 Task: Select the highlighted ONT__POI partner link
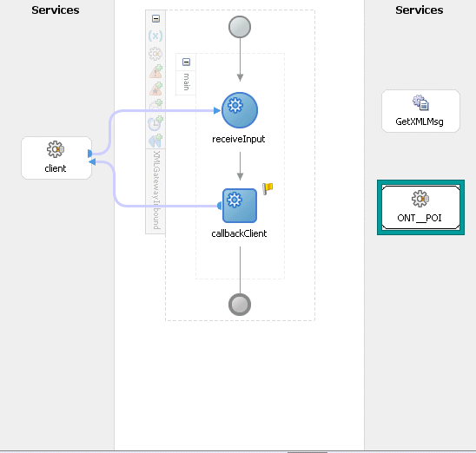[420, 207]
